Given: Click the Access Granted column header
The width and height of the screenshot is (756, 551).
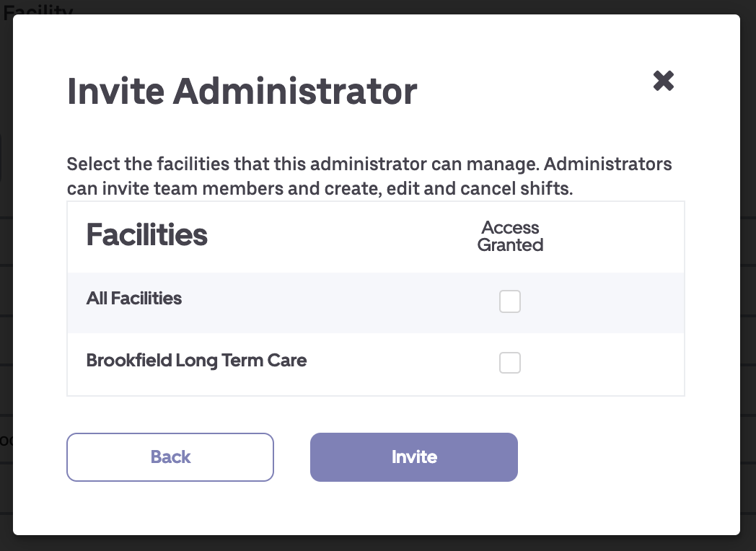Looking at the screenshot, I should pyautogui.click(x=510, y=236).
